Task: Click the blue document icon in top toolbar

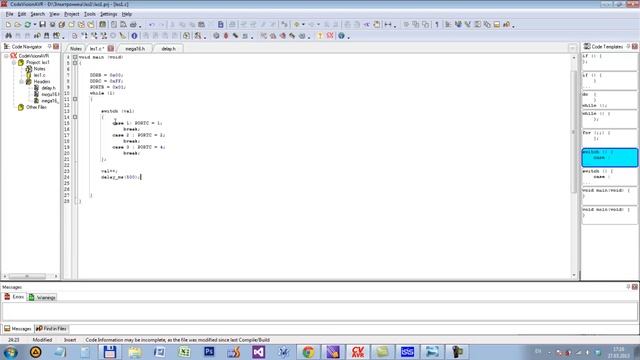Action: click(x=220, y=25)
